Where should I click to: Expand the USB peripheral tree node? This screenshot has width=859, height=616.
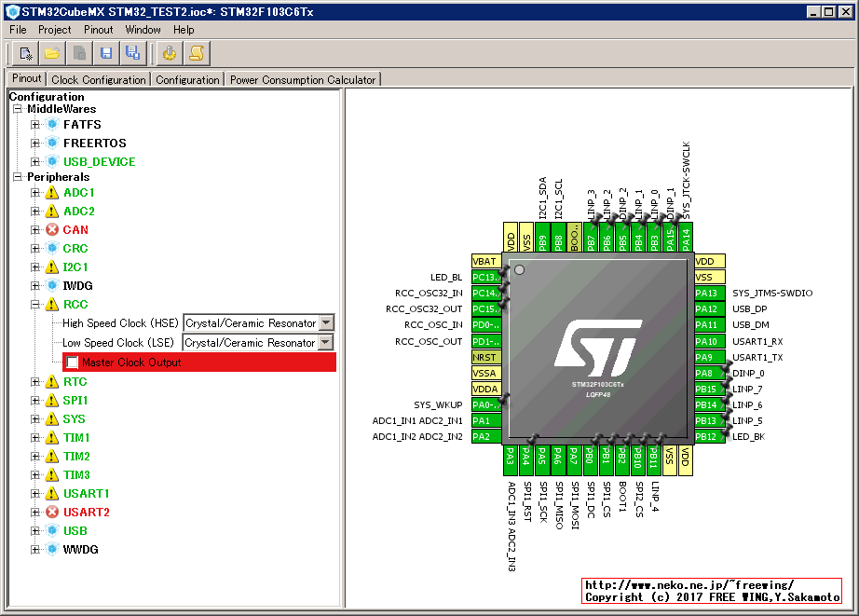[35, 530]
